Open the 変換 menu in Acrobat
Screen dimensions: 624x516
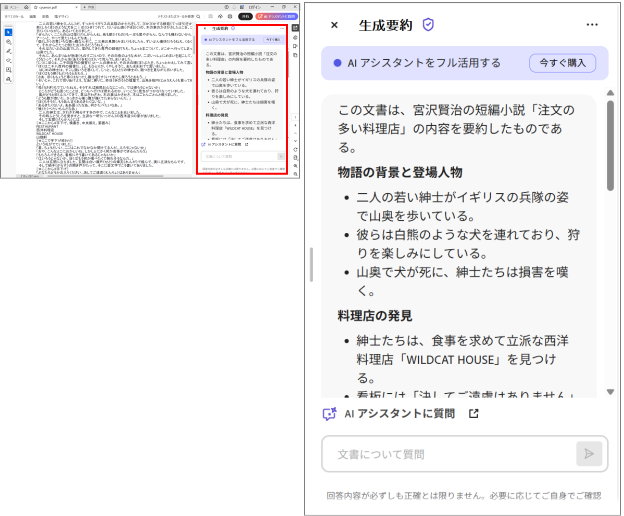pyautogui.click(x=45, y=17)
